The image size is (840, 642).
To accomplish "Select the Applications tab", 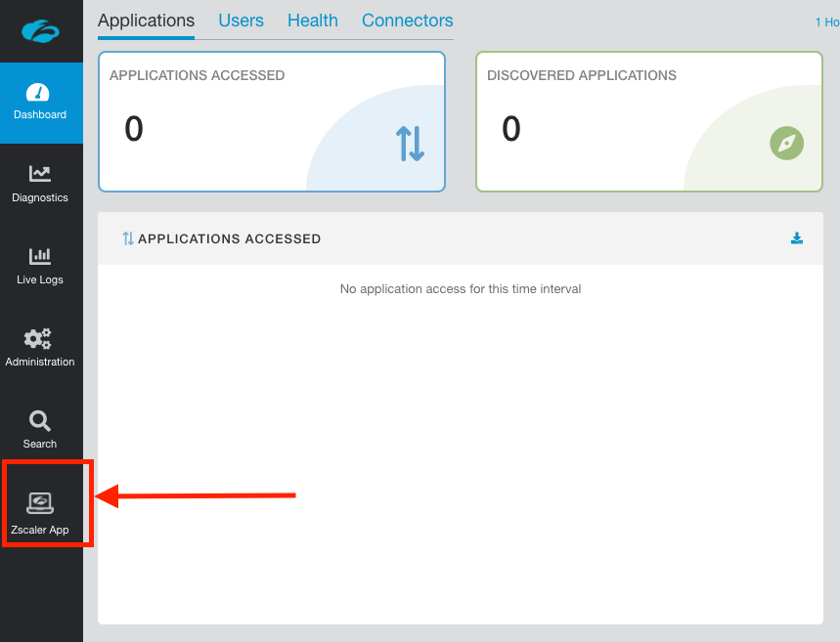I will [146, 21].
